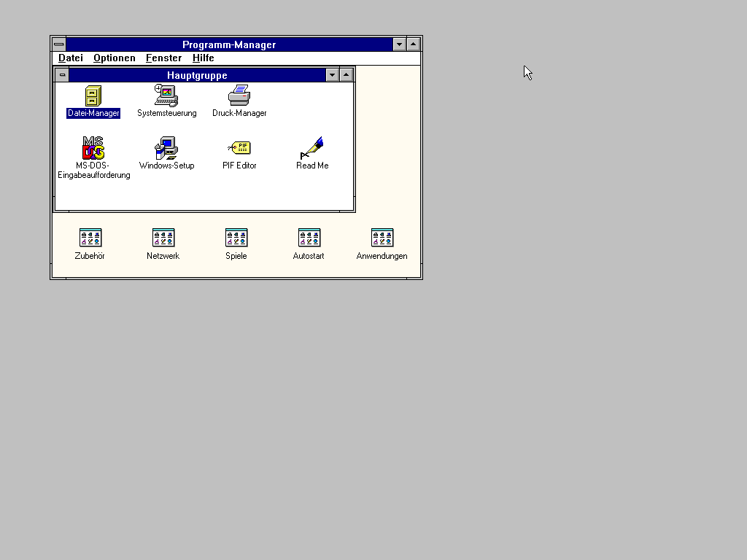Maximize the Programm-Manager window
The image size is (747, 560).
[x=414, y=44]
